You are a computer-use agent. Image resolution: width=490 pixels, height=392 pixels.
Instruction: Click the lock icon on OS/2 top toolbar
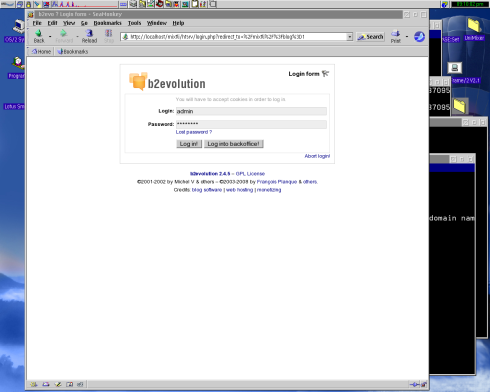point(29,4)
